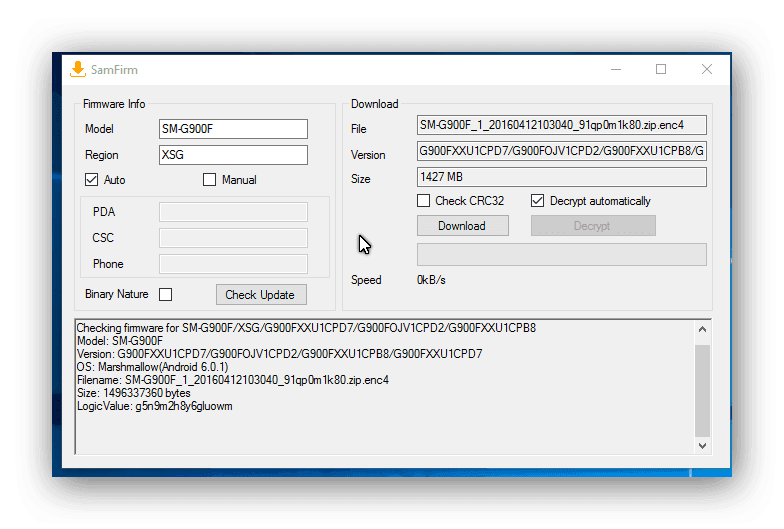Click the log scrollbar down arrow

click(x=702, y=446)
